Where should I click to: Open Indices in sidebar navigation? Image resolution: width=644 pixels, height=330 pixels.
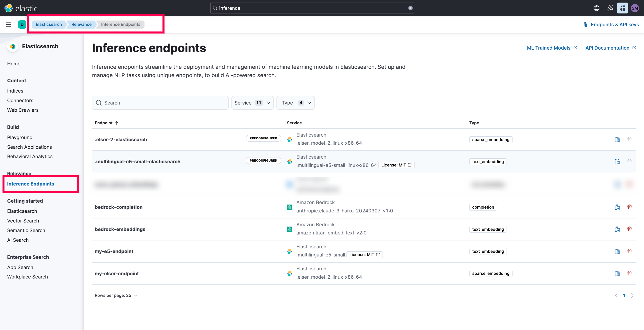15,91
